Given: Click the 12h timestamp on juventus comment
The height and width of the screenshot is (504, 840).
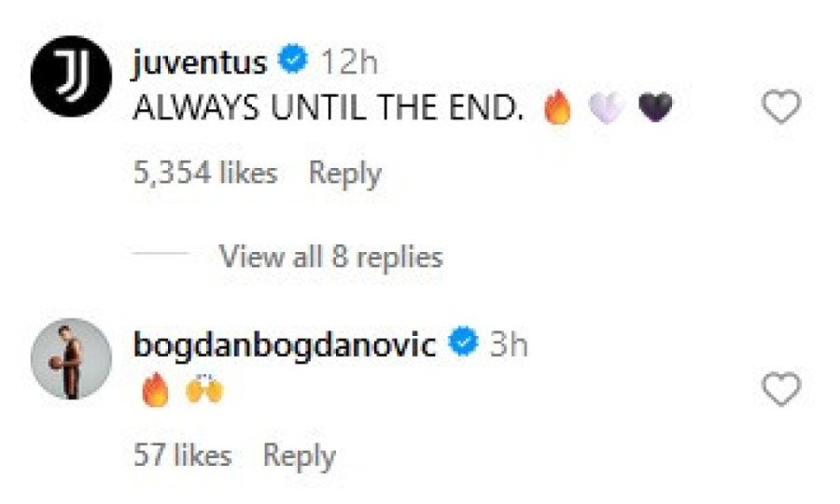Looking at the screenshot, I should pos(349,63).
